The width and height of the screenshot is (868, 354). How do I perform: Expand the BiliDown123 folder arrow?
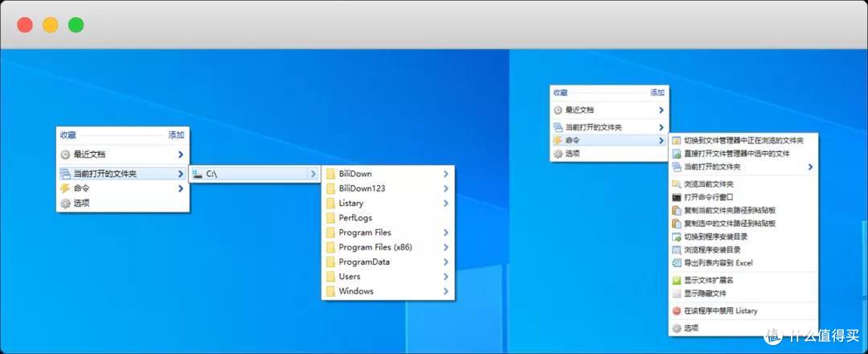coord(445,188)
